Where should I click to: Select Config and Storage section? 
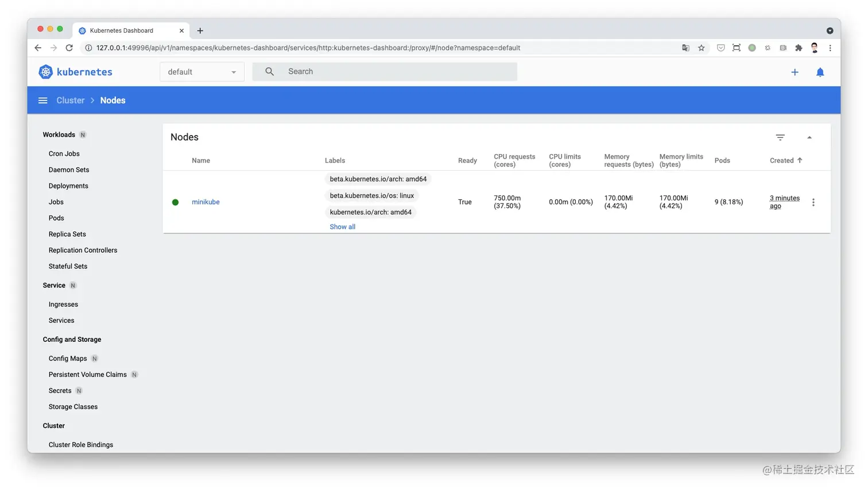click(72, 339)
